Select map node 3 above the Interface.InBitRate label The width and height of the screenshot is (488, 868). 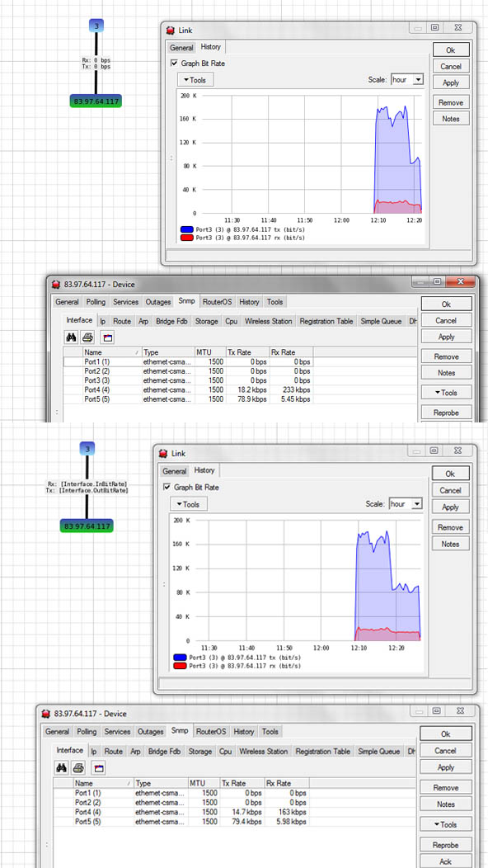tap(87, 448)
